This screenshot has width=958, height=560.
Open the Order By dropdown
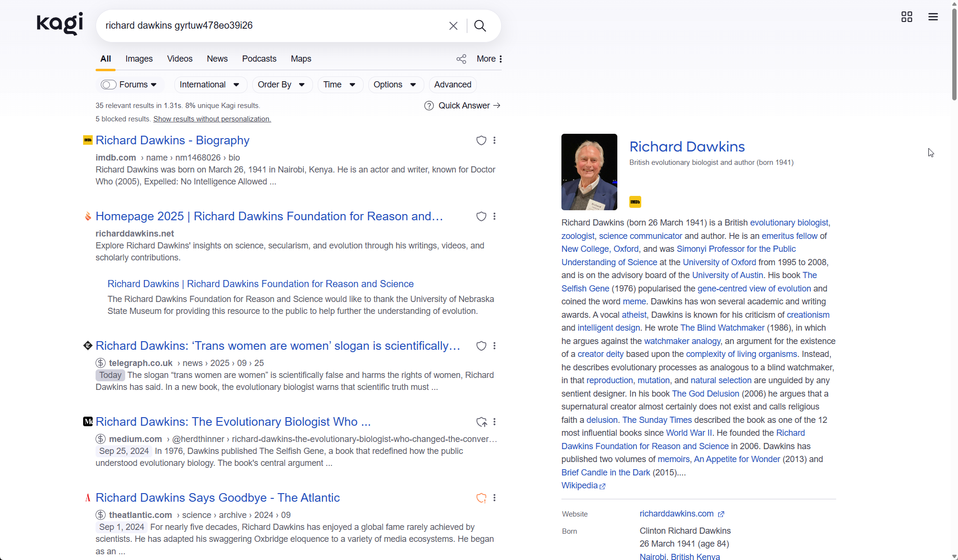281,85
